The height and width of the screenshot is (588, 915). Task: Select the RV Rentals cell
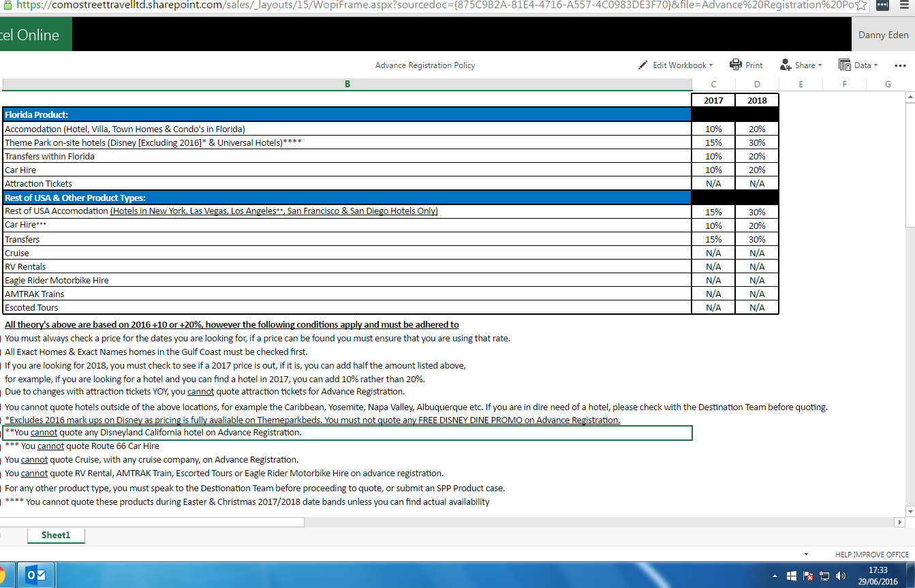click(x=347, y=266)
